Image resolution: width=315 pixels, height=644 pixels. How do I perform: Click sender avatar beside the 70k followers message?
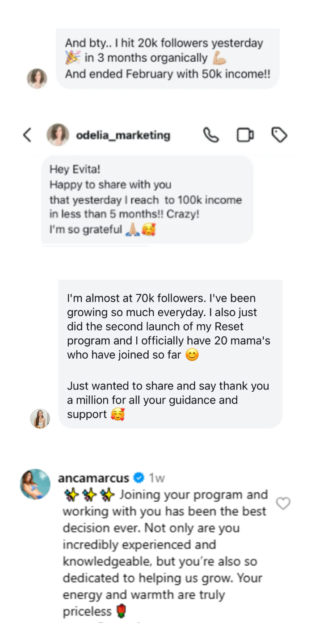40,419
